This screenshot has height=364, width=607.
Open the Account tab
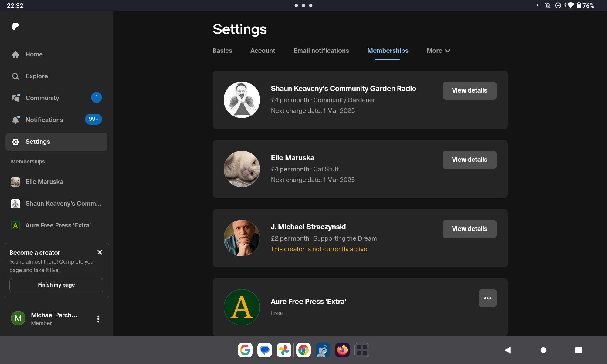pos(263,51)
